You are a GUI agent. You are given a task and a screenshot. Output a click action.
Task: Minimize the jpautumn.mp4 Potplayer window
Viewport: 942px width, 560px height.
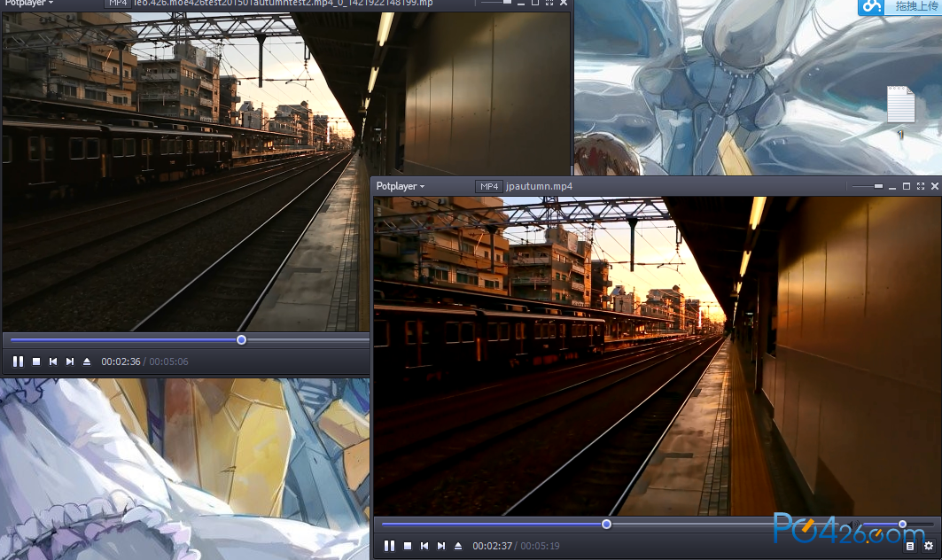coord(892,188)
